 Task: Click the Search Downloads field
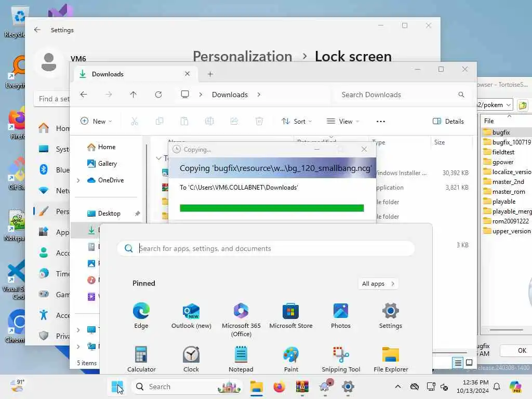click(x=403, y=95)
